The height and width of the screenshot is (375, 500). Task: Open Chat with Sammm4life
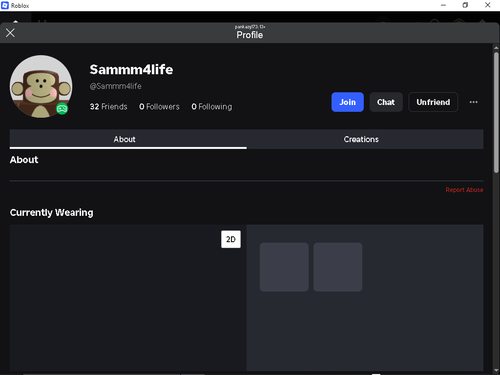pos(386,102)
